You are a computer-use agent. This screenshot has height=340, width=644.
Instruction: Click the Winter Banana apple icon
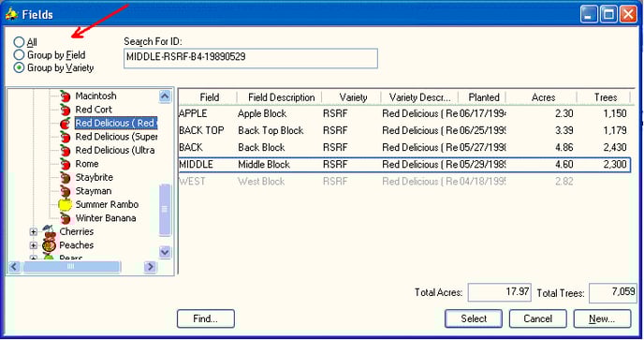pyautogui.click(x=66, y=218)
